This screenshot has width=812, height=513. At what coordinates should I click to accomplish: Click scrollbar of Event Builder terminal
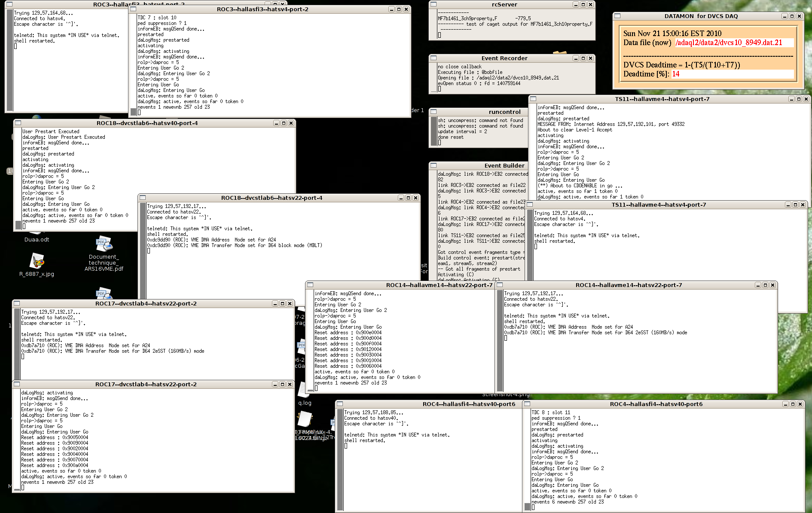coord(433,226)
